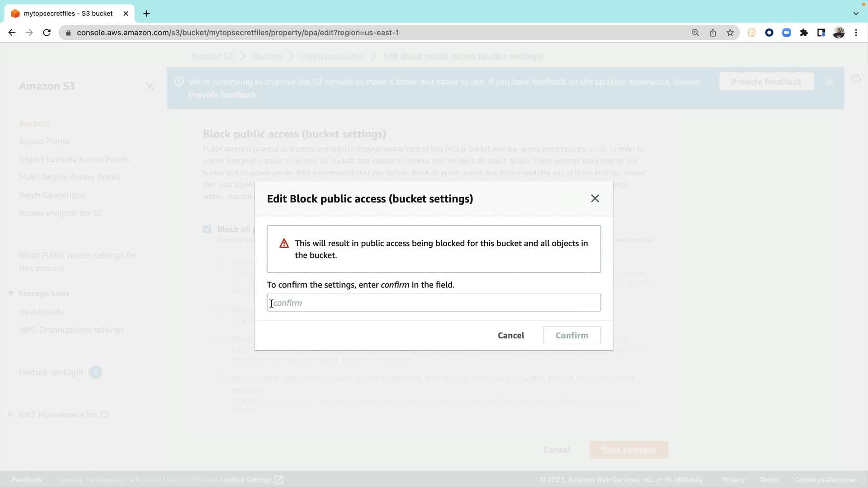This screenshot has width=868, height=488.
Task: Open the browser side panel icon
Action: point(821,33)
